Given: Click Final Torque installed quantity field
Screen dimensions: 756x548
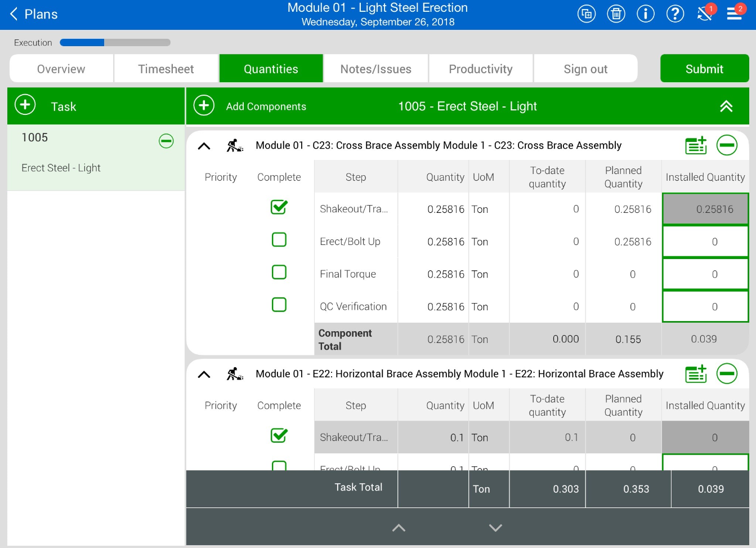Looking at the screenshot, I should [705, 274].
